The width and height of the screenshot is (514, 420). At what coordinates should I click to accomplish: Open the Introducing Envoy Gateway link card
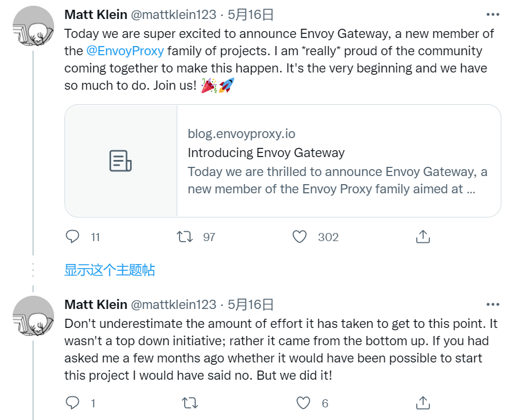338,162
